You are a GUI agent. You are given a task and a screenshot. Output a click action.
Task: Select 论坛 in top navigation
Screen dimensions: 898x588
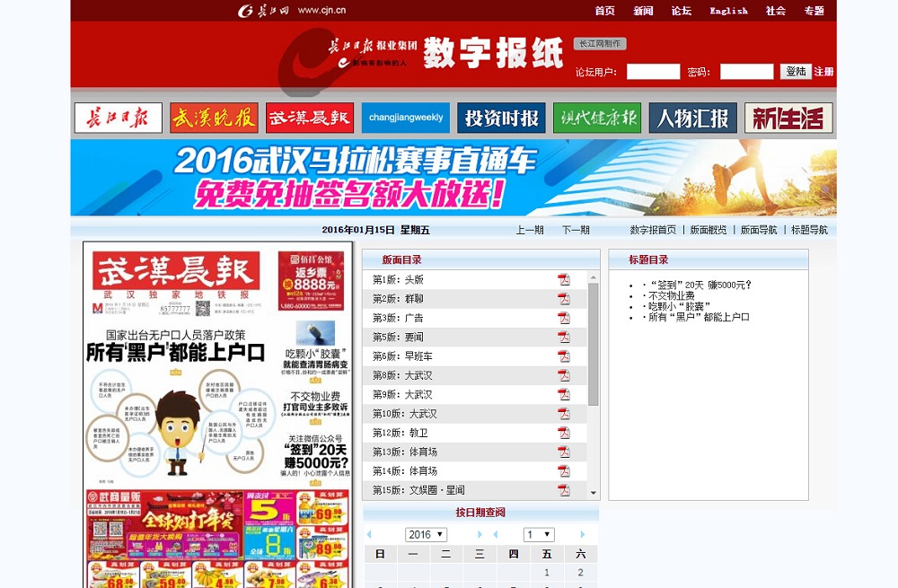[x=682, y=11]
